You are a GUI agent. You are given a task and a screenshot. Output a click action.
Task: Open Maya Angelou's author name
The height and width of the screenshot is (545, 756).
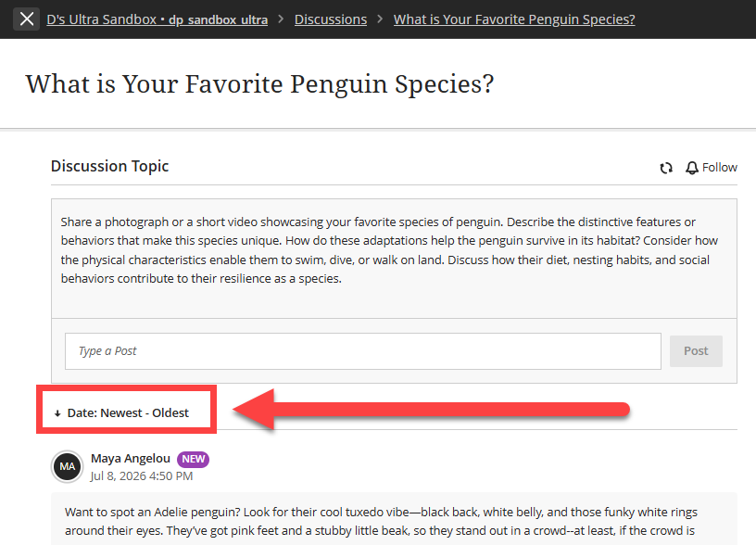tap(131, 458)
